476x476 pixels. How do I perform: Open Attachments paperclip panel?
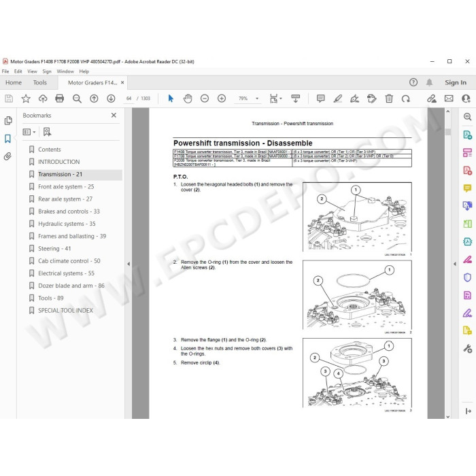click(7, 156)
